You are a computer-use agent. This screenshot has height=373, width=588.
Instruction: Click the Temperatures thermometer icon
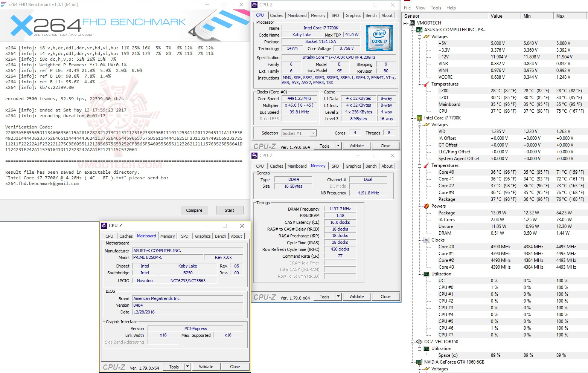(x=425, y=84)
